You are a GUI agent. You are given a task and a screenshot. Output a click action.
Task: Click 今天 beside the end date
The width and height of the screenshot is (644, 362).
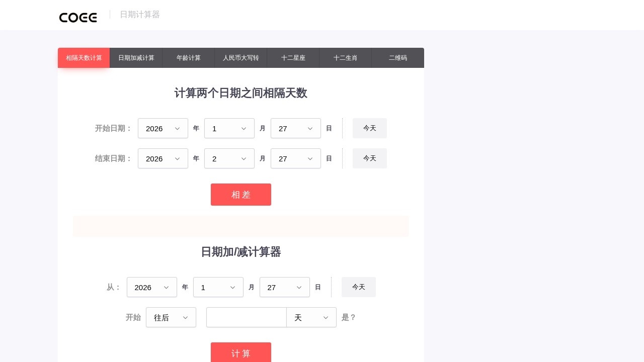369,158
